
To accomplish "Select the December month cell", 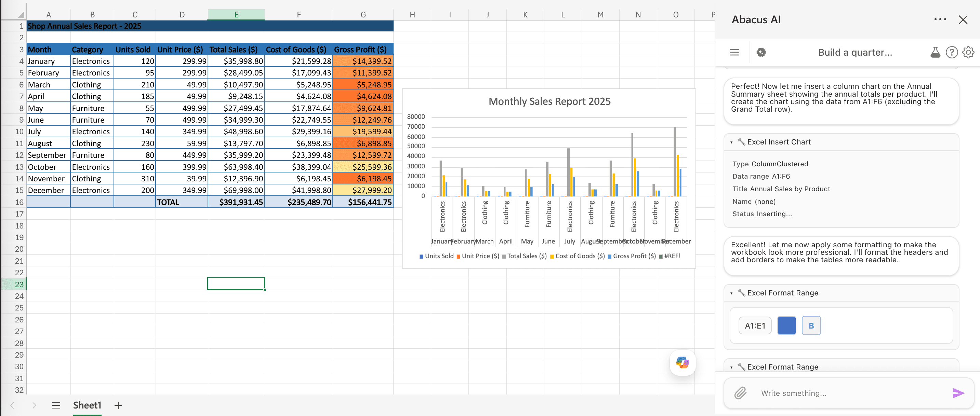I will (x=48, y=190).
